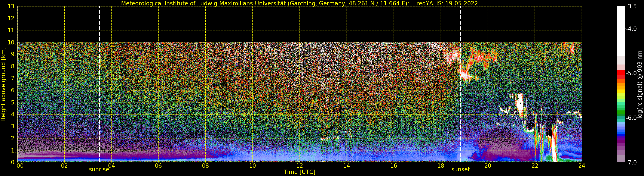Click the time tick label '10' on time axis

point(252,166)
